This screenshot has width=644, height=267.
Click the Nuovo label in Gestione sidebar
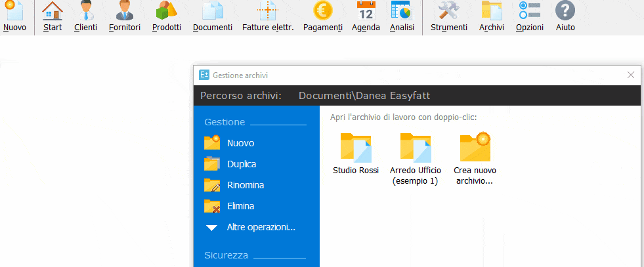(x=241, y=143)
